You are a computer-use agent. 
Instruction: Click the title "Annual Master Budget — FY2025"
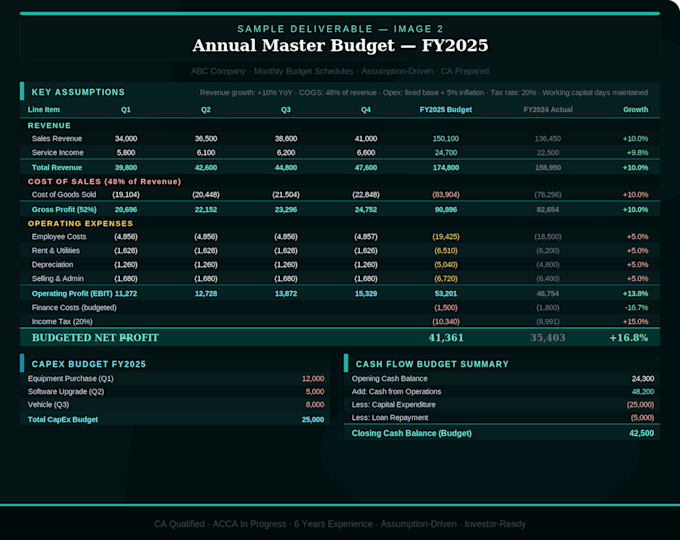[x=340, y=45]
